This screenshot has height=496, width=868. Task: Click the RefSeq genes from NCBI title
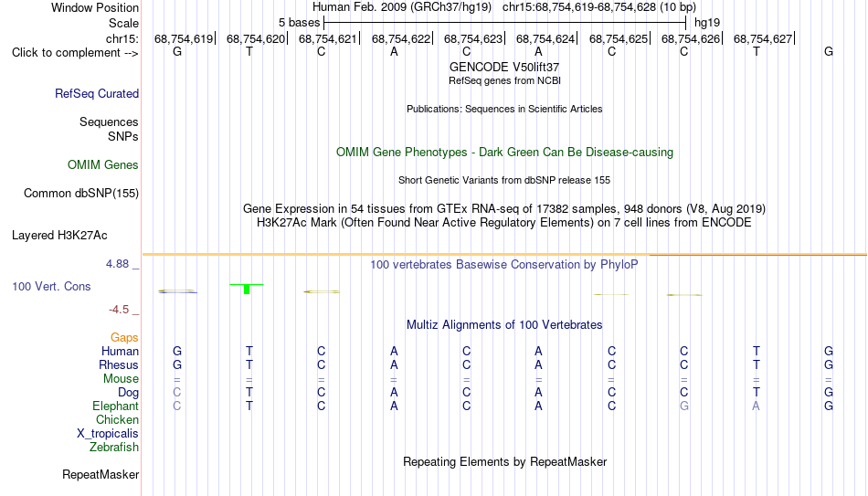(x=504, y=80)
